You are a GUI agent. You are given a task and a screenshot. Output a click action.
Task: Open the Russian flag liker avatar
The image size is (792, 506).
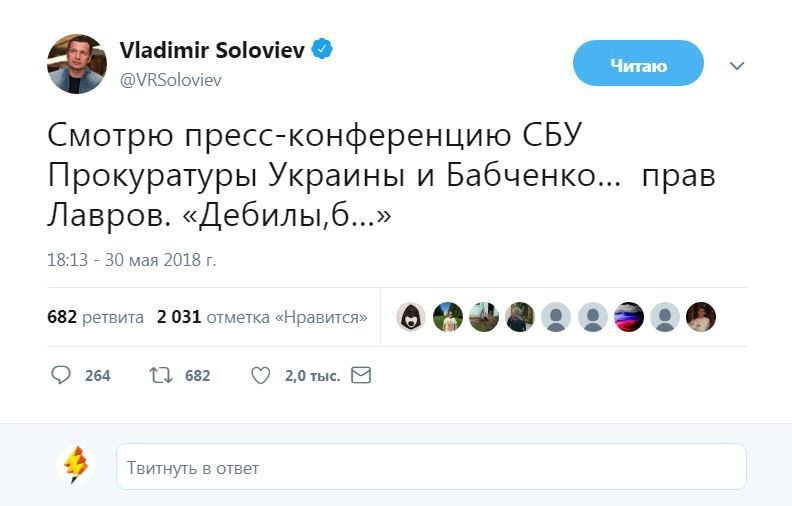(628, 317)
